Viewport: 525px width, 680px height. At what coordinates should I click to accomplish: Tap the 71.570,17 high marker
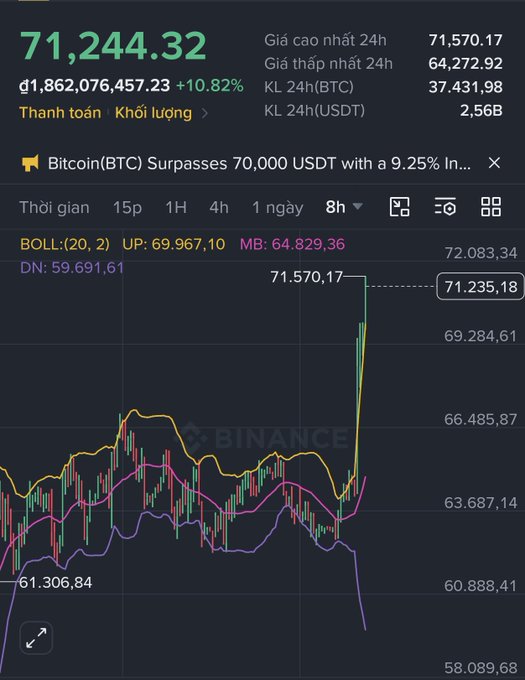point(307,277)
